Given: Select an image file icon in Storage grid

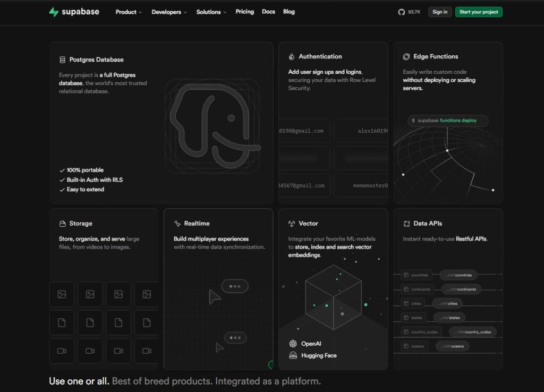Looking at the screenshot, I should 62,294.
